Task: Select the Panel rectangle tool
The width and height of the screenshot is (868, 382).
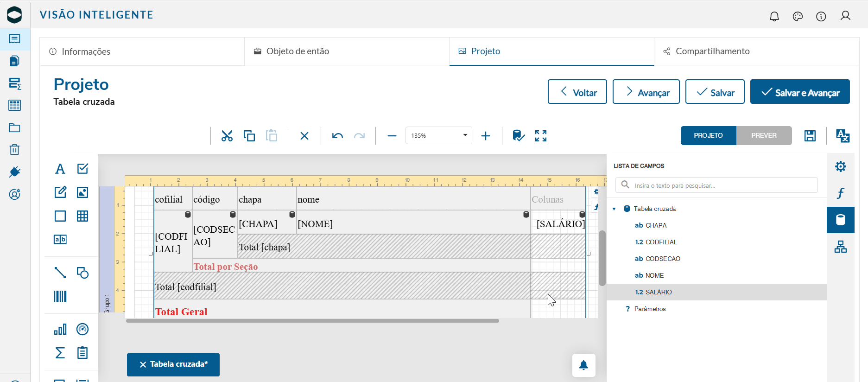Action: click(x=60, y=216)
